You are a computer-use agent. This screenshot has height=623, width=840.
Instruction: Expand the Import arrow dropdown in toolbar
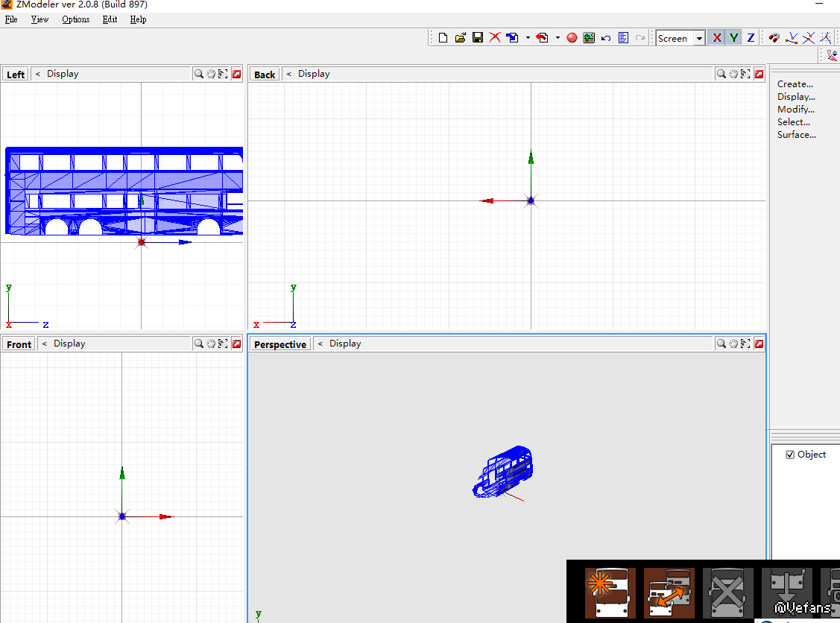(528, 38)
